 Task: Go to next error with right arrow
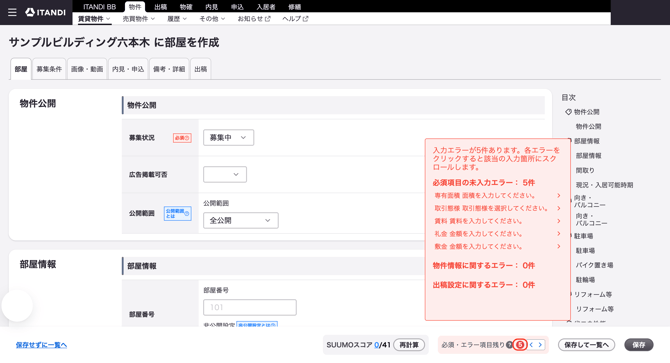coord(540,345)
